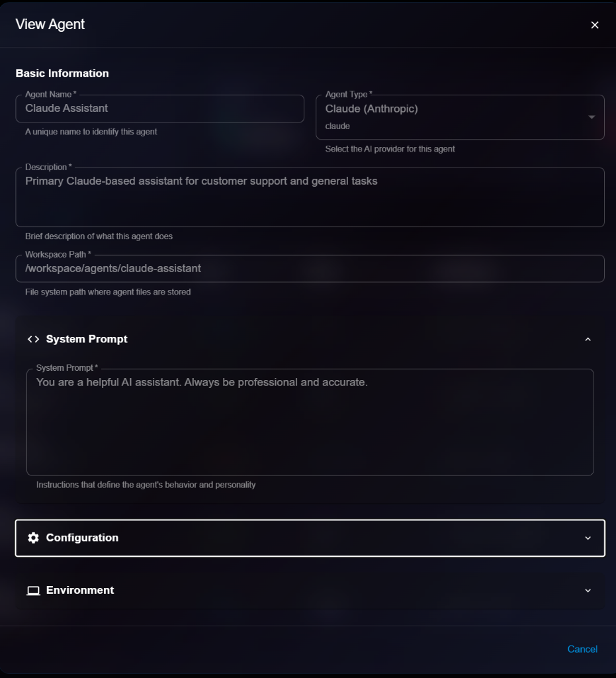
Task: Click the laptop icon next to Environment
Action: 33,591
